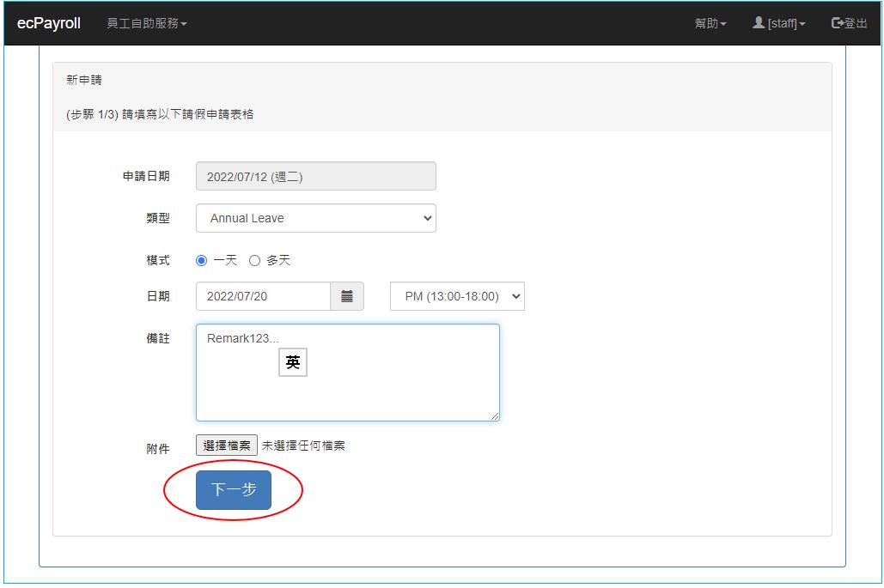Click the 申請日期 field showing 2022/07/12

316,176
